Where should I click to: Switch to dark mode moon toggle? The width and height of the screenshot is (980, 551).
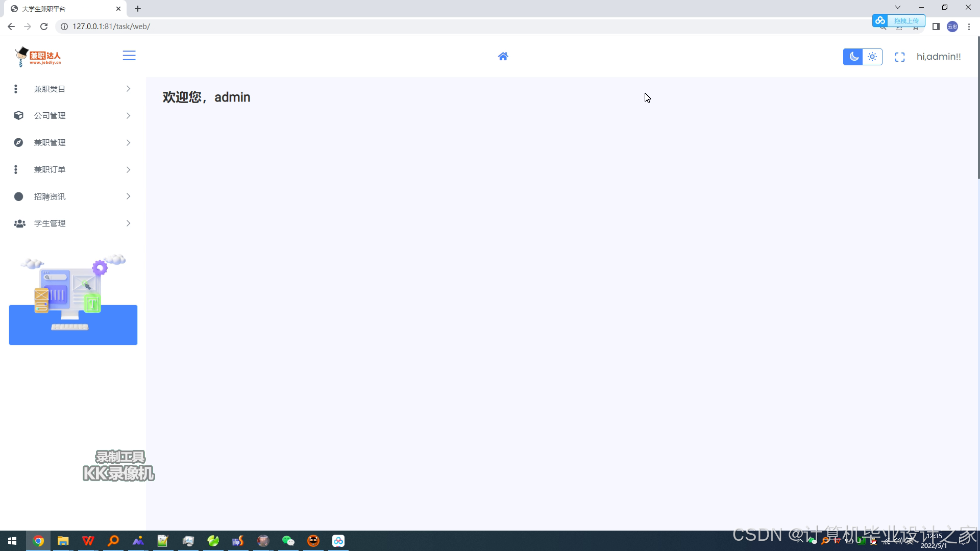click(x=853, y=57)
